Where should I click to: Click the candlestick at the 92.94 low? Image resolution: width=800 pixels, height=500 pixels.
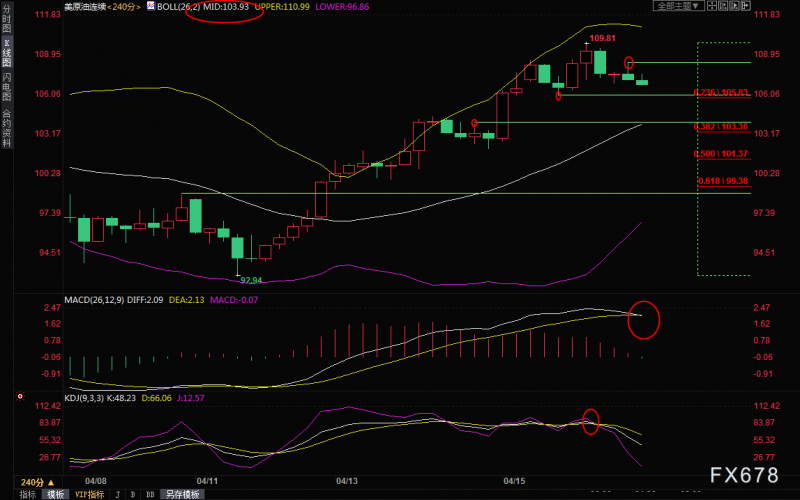click(x=237, y=247)
